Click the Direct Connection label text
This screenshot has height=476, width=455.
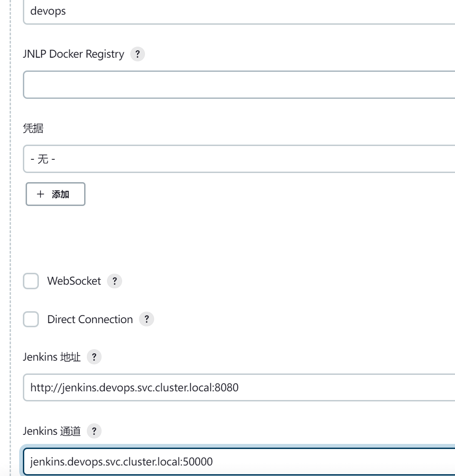click(90, 319)
